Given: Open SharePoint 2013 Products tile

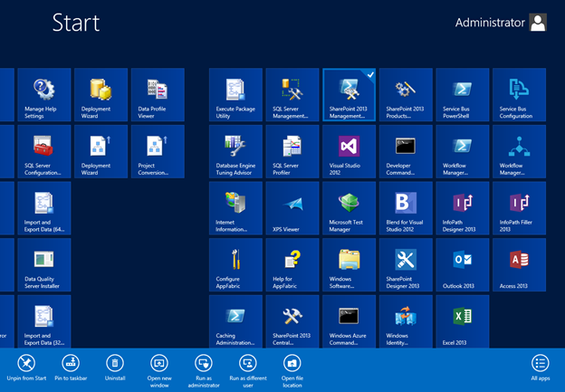Looking at the screenshot, I should click(406, 95).
